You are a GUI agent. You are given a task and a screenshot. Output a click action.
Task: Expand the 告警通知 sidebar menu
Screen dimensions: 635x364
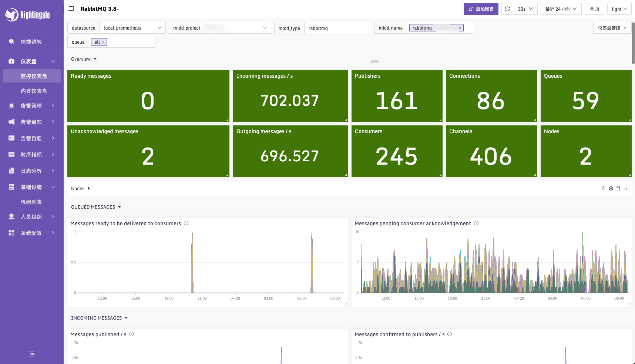click(x=32, y=122)
